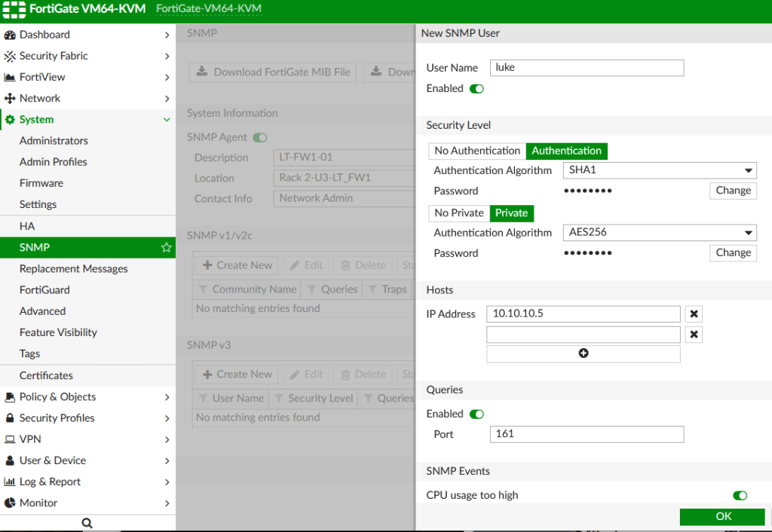Click the User Name column filter icon

[x=203, y=398]
